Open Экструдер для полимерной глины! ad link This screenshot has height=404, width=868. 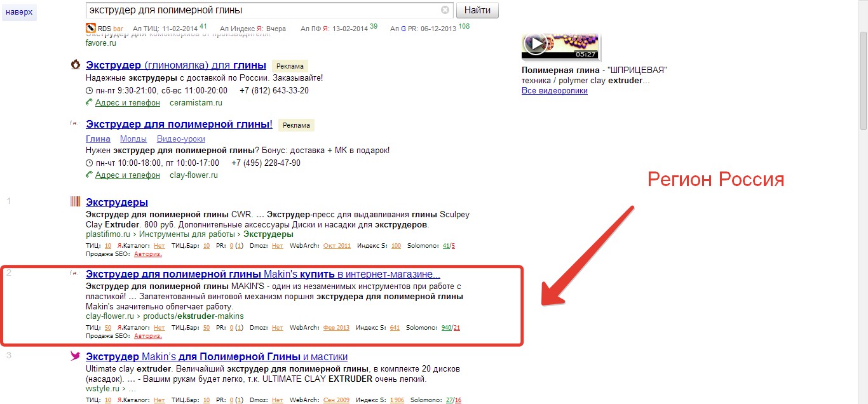179,125
